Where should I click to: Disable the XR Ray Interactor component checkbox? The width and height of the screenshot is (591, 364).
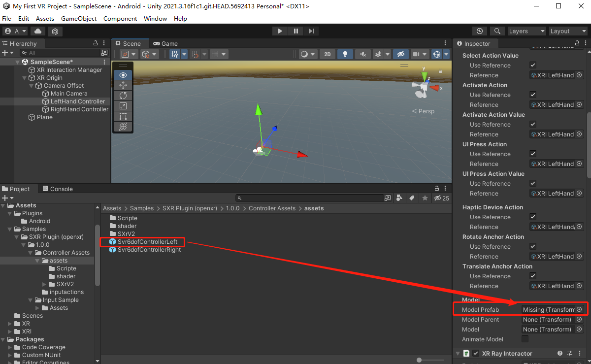click(x=476, y=353)
